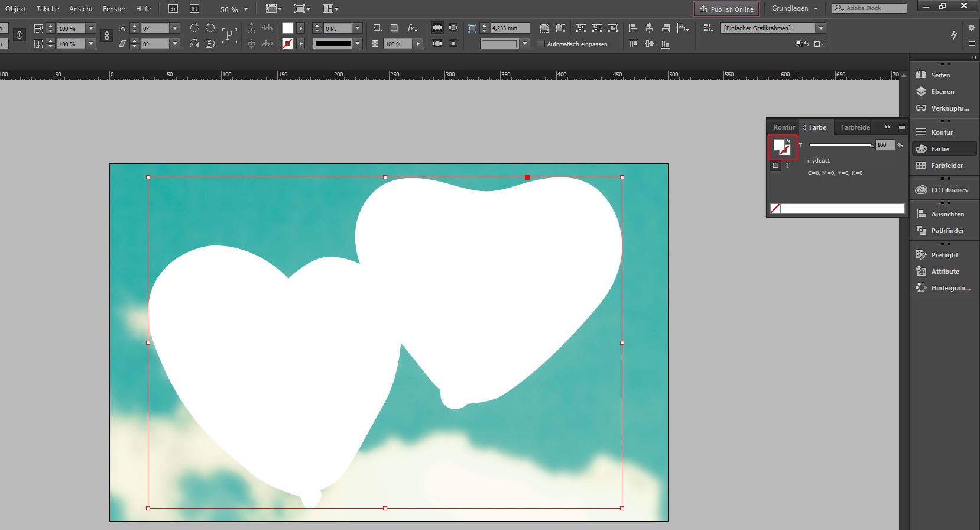This screenshot has height=530, width=980.
Task: Open Adobe Stock via St icon
Action: [x=194, y=9]
